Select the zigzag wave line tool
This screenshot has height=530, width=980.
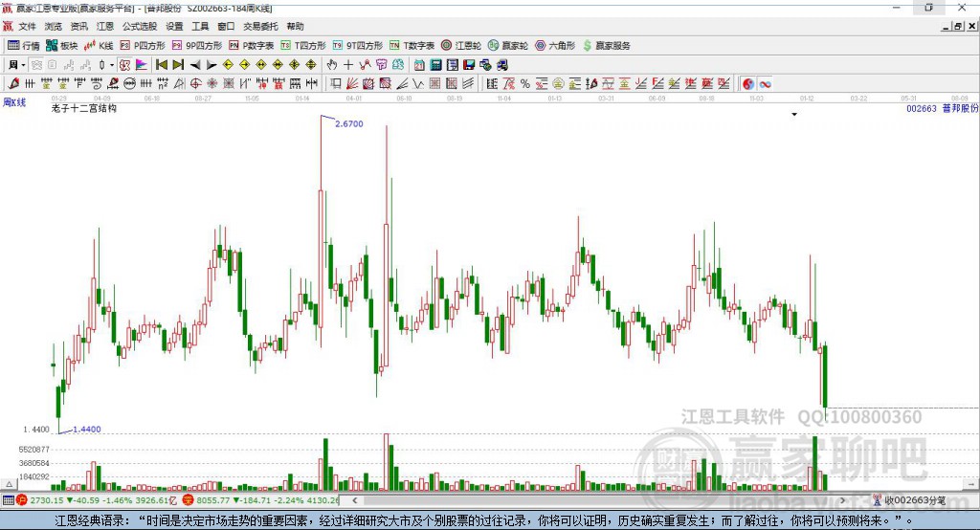417,84
